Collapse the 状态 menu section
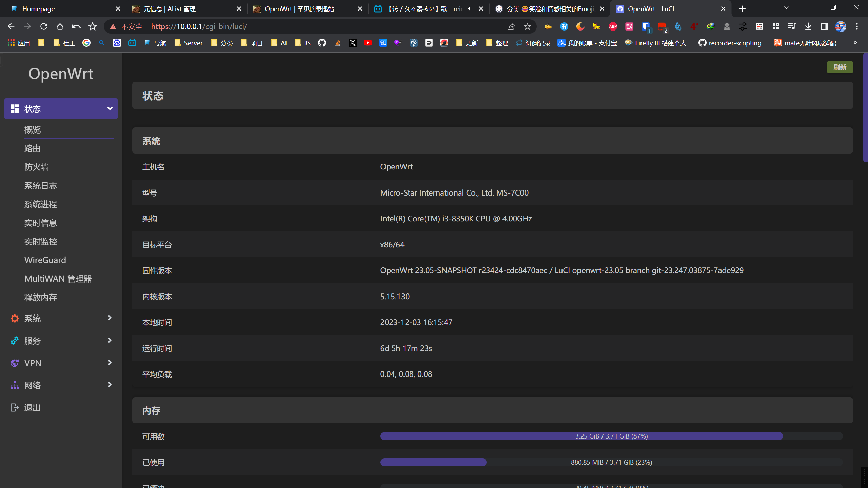The height and width of the screenshot is (488, 868). tap(61, 108)
